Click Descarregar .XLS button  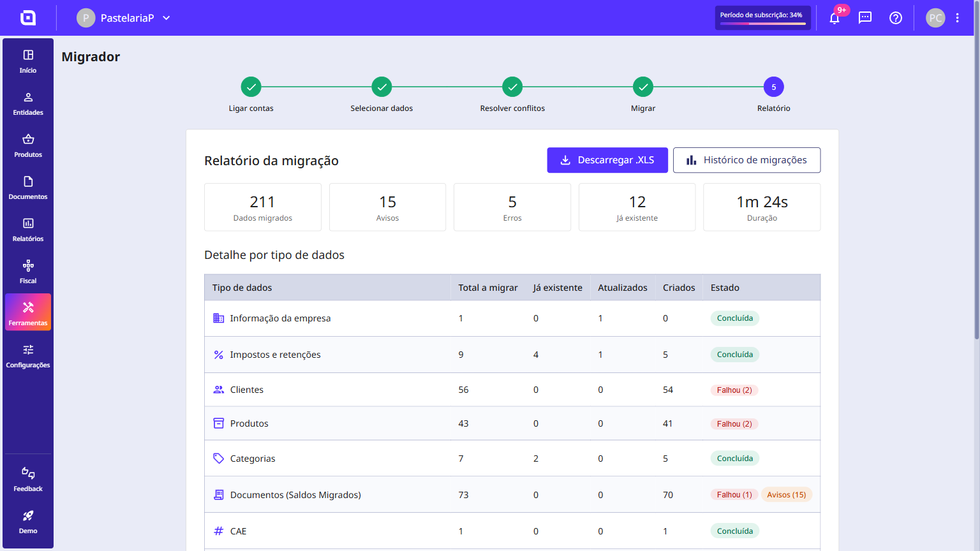coord(607,160)
